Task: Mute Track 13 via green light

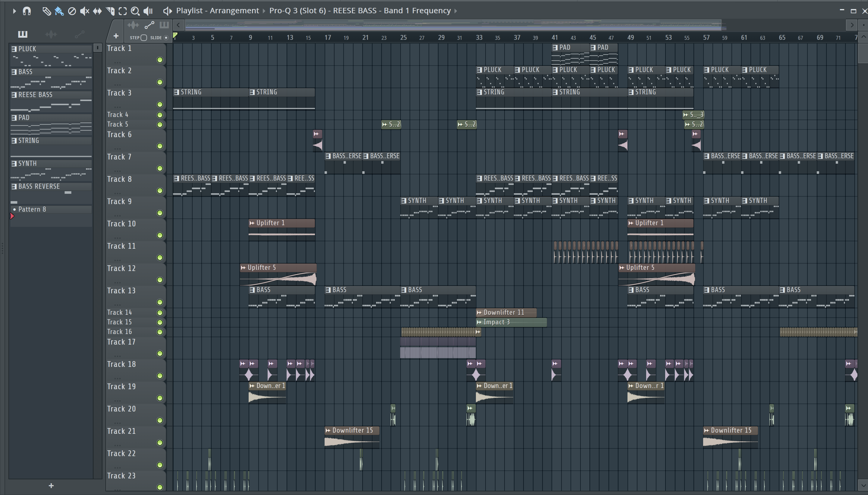Action: point(160,302)
